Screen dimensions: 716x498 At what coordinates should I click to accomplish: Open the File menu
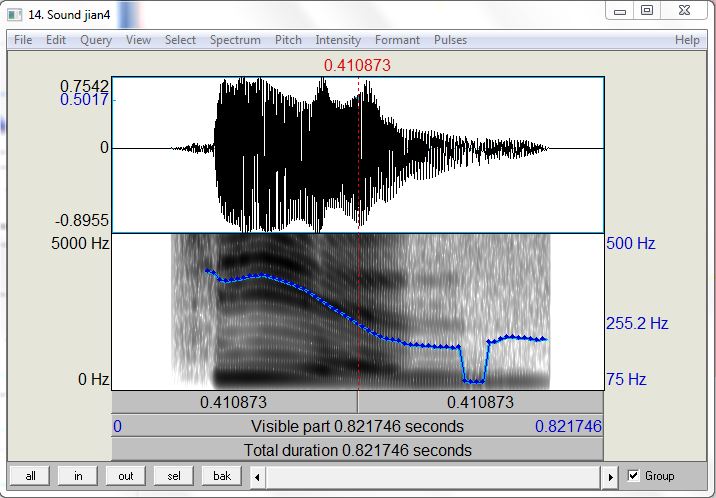click(23, 40)
